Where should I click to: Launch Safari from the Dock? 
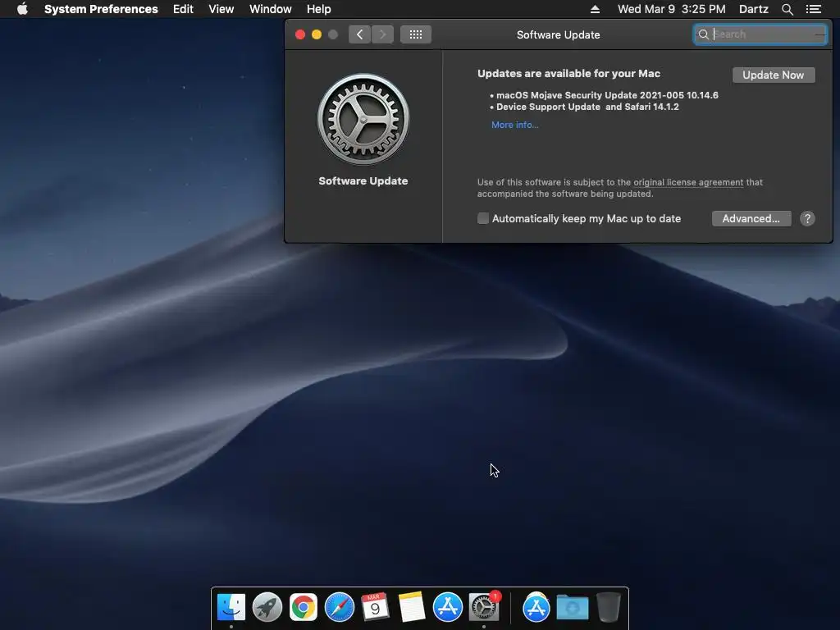tap(340, 608)
